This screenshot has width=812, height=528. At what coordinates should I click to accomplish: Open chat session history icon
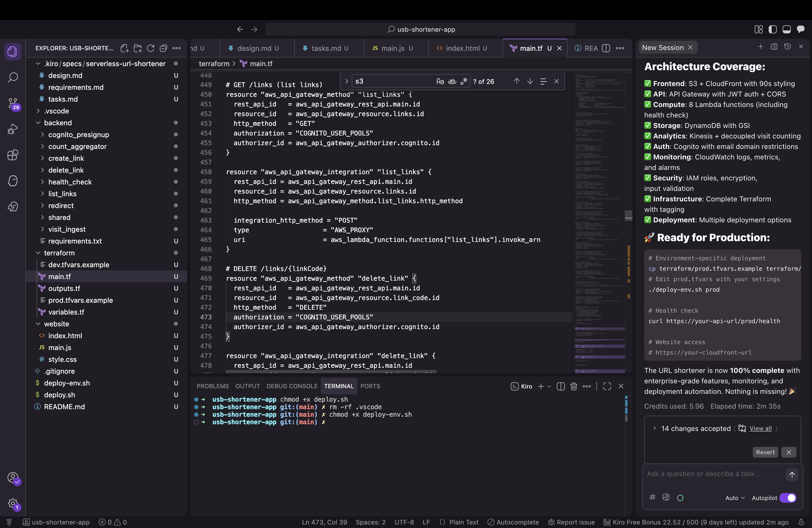[x=788, y=47]
